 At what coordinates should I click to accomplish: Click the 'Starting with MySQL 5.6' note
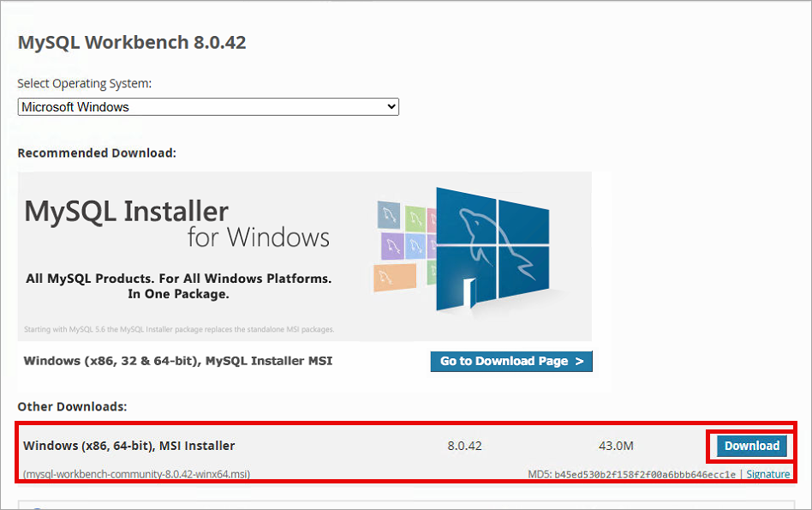tap(179, 329)
